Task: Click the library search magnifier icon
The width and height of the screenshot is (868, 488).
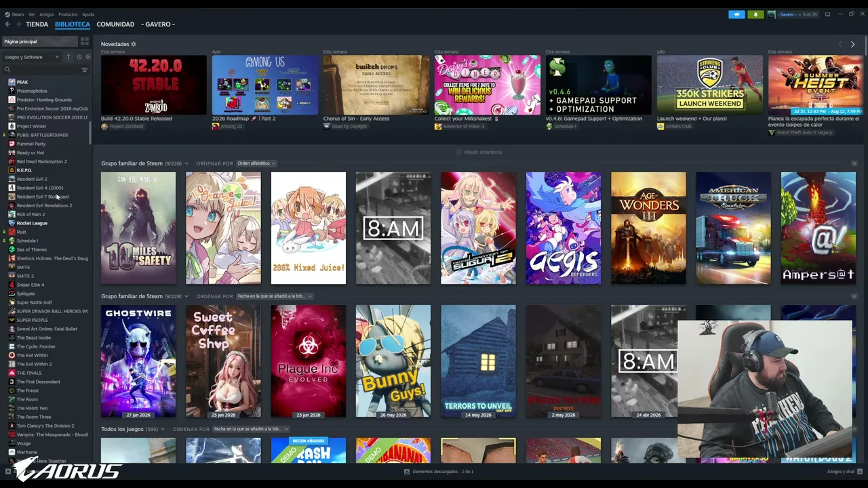Action: (7, 69)
